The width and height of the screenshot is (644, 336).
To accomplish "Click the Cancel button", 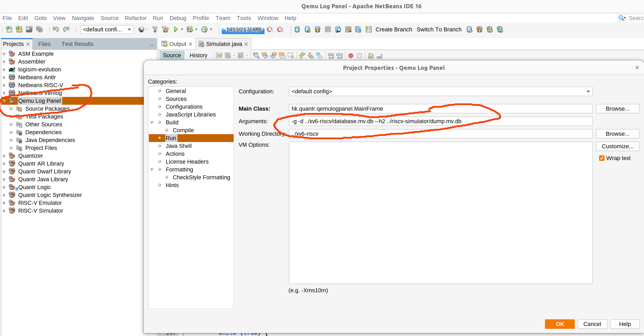I will click(x=592, y=324).
